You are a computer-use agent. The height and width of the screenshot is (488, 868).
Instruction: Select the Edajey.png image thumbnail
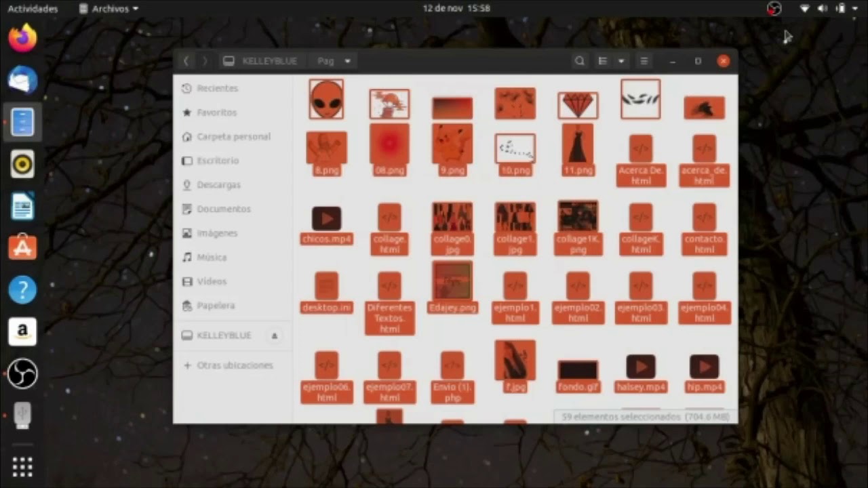point(452,281)
